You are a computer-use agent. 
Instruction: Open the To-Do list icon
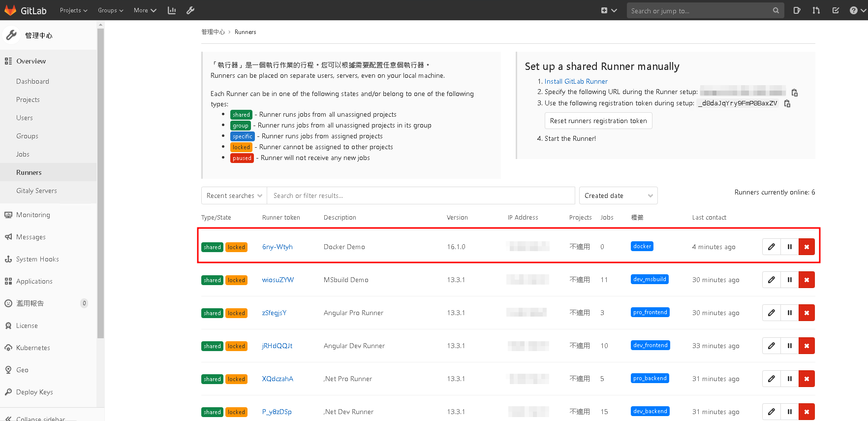point(836,10)
